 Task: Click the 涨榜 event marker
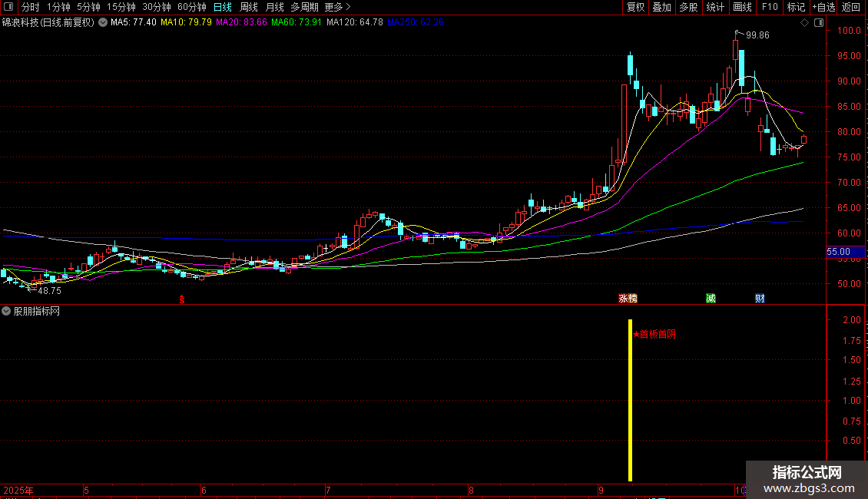628,298
